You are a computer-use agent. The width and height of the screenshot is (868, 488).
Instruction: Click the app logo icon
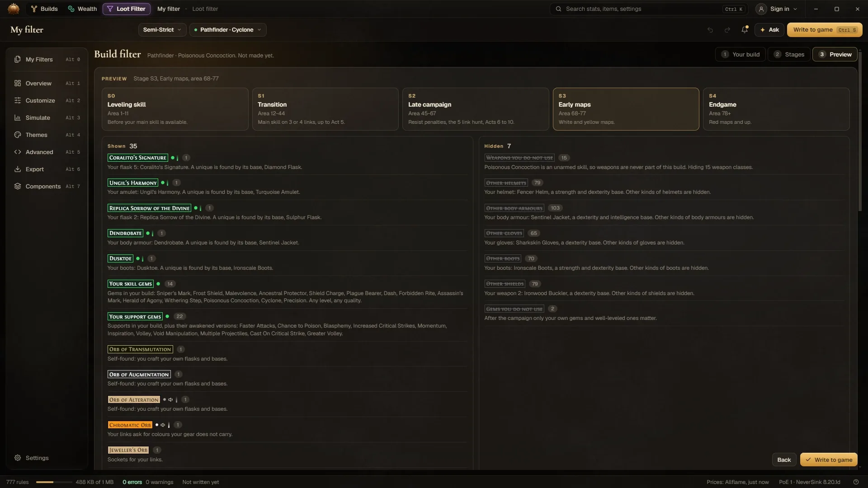click(x=14, y=9)
